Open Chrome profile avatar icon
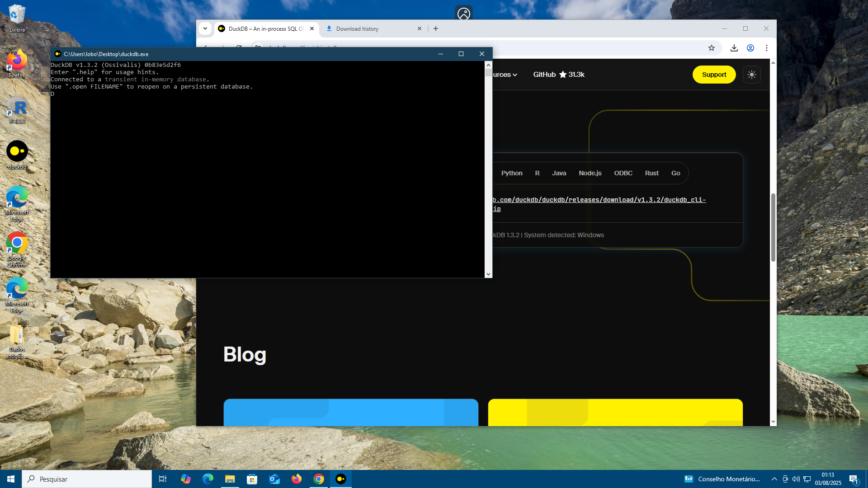 click(x=750, y=48)
